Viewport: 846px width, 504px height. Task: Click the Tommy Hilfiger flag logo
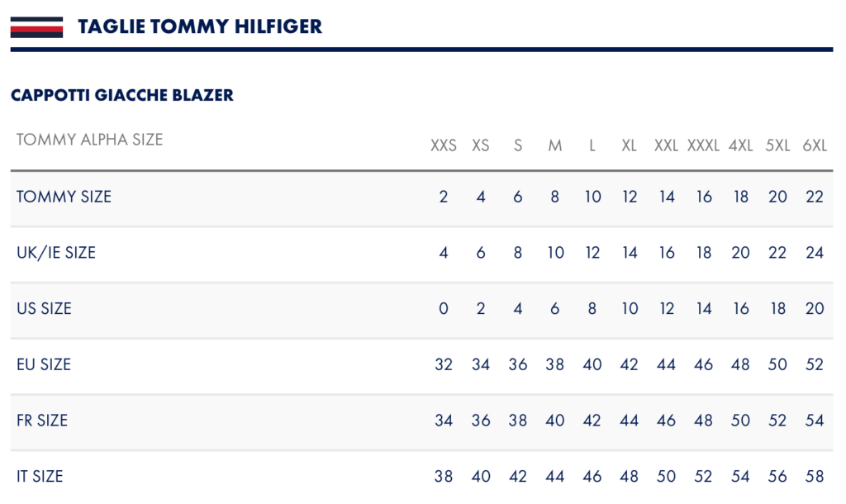click(x=36, y=27)
